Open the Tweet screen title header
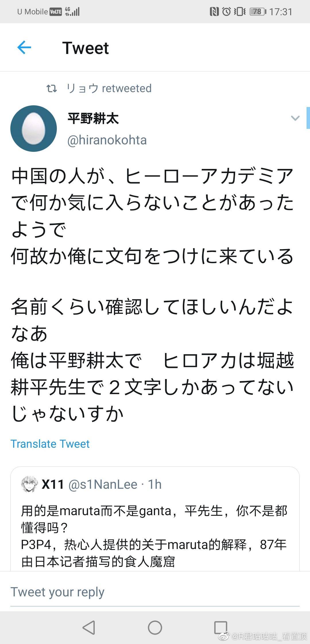The image size is (310, 644). [x=85, y=47]
